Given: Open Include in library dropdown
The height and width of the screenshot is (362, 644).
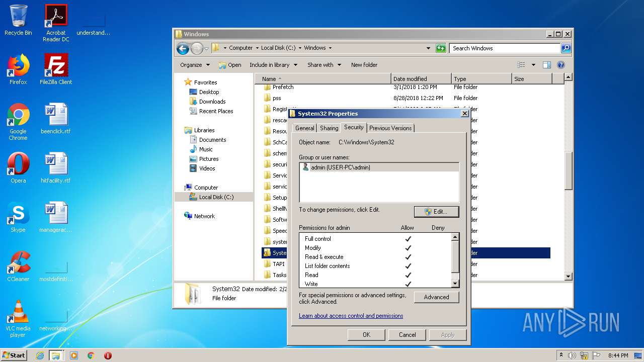Looking at the screenshot, I should tap(273, 65).
